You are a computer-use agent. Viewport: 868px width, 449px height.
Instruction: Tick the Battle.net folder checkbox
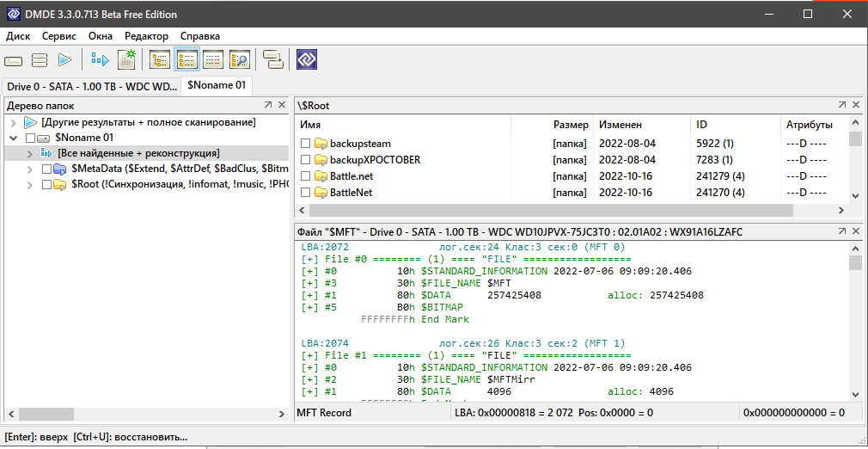[305, 176]
